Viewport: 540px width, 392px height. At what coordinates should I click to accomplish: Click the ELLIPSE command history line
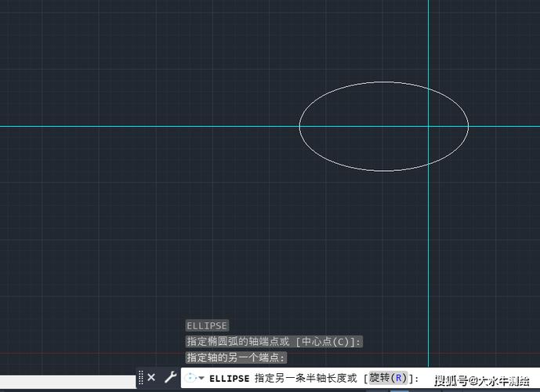point(206,325)
